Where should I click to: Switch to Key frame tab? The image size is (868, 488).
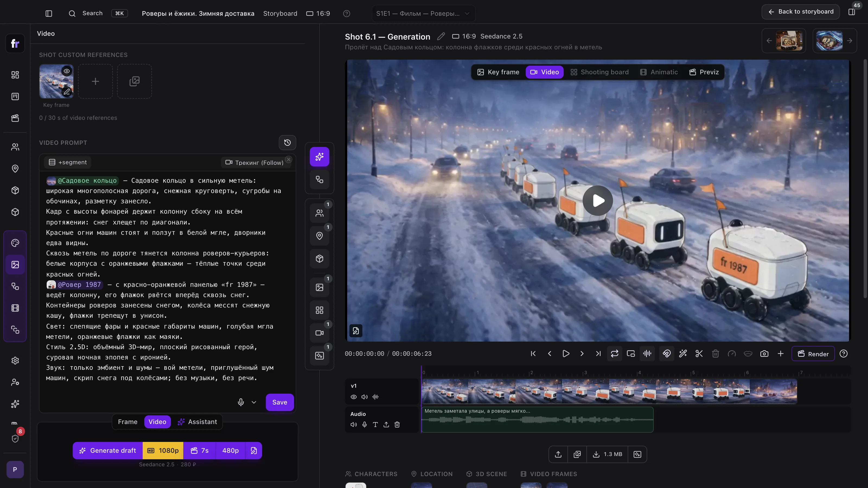[x=498, y=72]
